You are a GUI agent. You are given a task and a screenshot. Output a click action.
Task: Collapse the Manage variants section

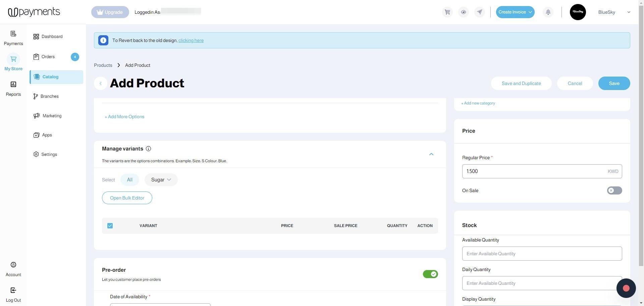click(x=431, y=154)
